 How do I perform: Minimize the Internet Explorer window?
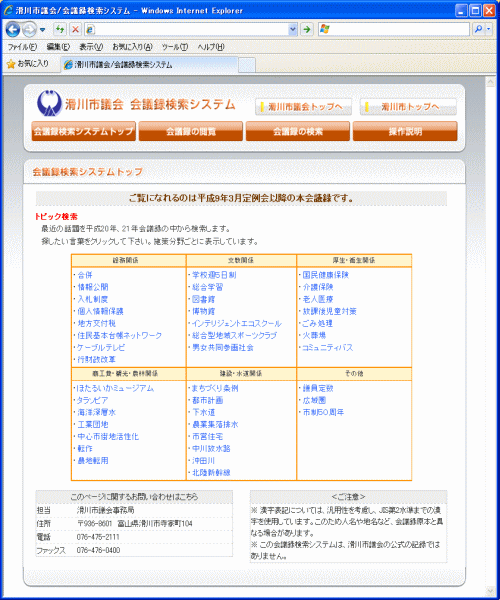coord(461,10)
